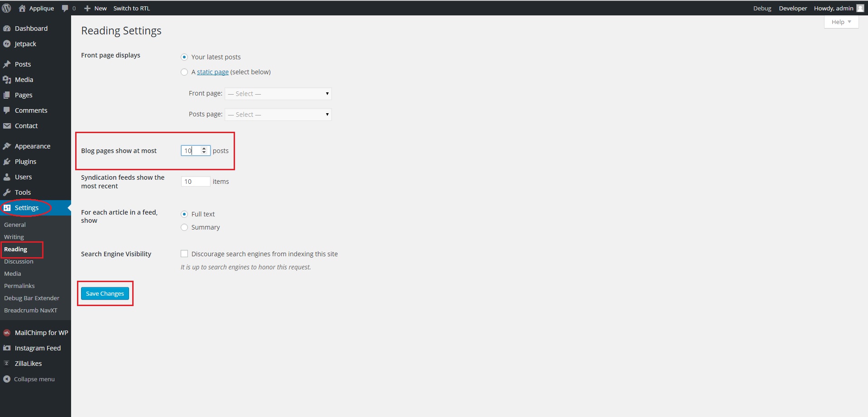Click the MailChimp for WP icon
This screenshot has height=417, width=868.
7,333
